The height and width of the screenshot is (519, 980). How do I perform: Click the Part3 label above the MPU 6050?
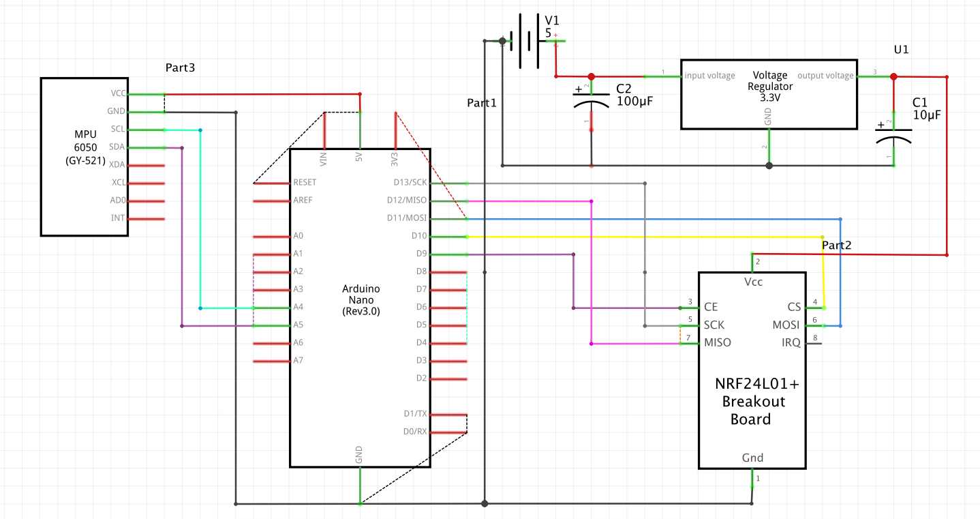tap(181, 68)
